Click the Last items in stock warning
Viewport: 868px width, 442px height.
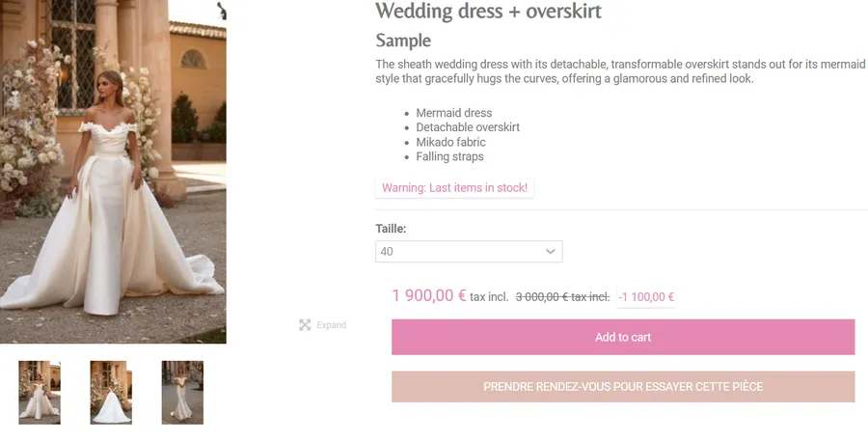[454, 188]
